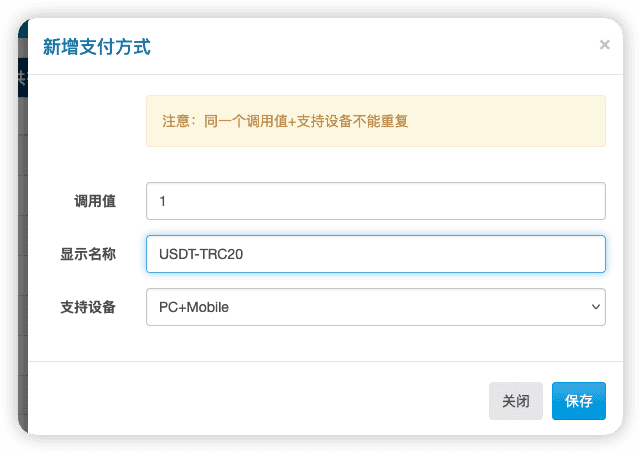Click the 调用值 field label

pyautogui.click(x=95, y=201)
